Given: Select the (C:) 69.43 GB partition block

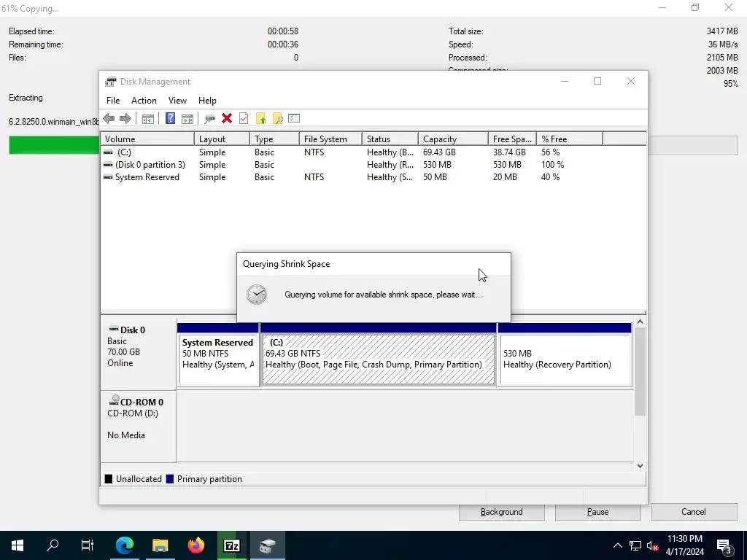Looking at the screenshot, I should point(379,359).
